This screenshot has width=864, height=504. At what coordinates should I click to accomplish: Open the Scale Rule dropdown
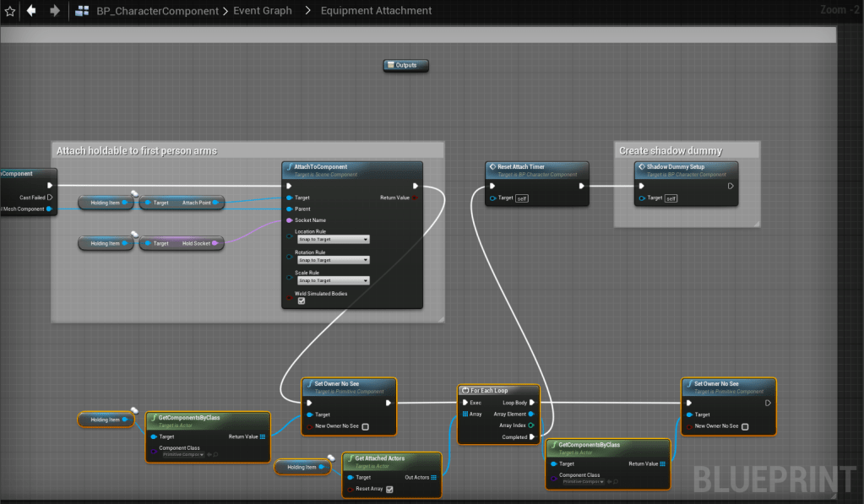point(333,280)
